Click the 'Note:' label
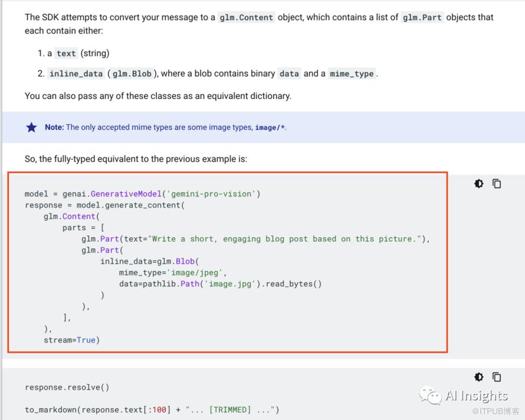The width and height of the screenshot is (525, 420). (54, 127)
